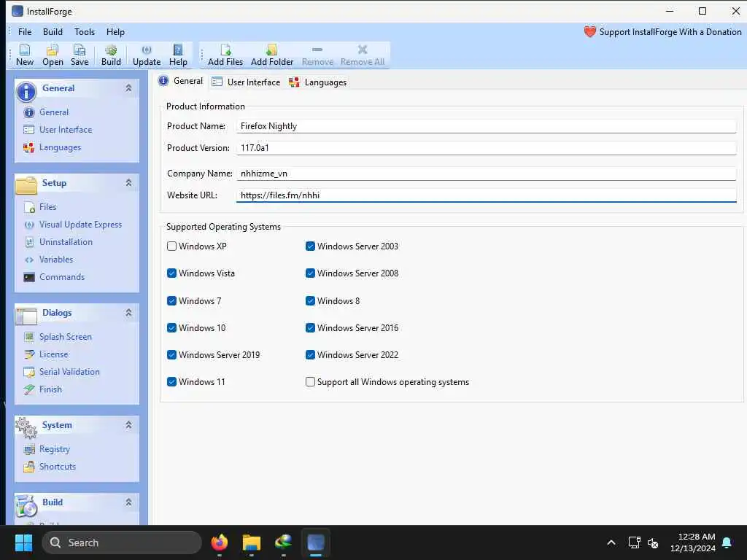Check Support all Windows operating systems

[x=310, y=382]
